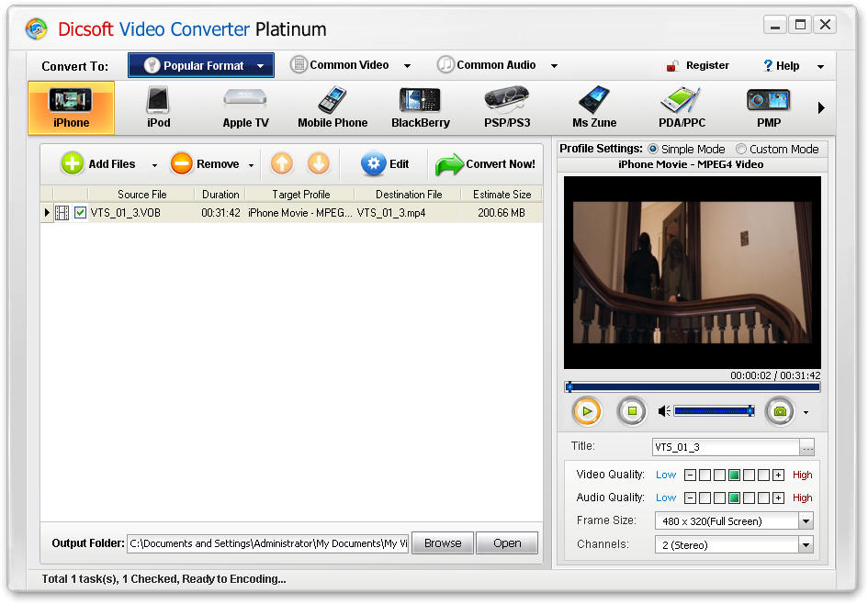Stop the preview playback
This screenshot has height=604, width=868.
pos(632,411)
